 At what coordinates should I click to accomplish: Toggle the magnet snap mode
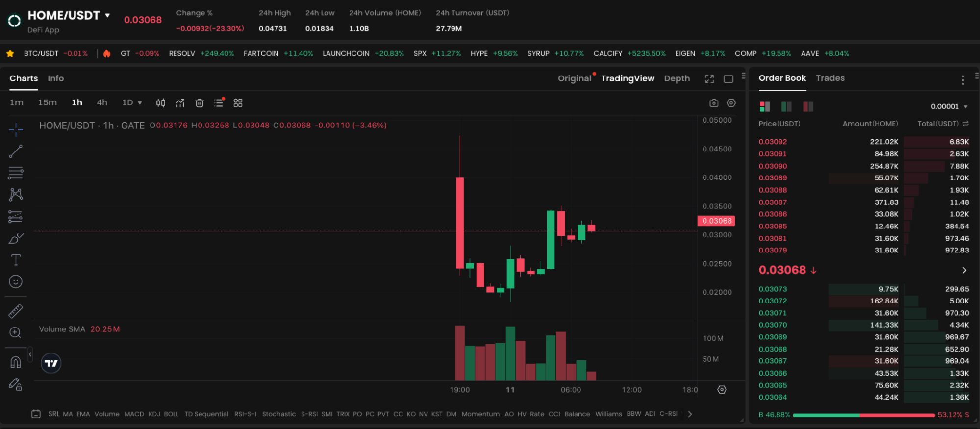pyautogui.click(x=16, y=362)
